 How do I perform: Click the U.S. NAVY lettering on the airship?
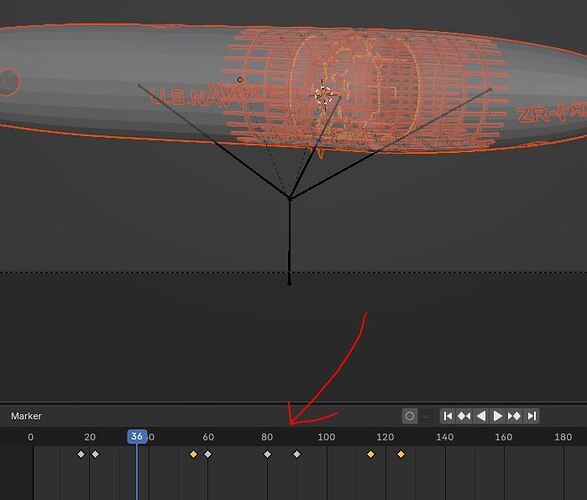[204, 95]
